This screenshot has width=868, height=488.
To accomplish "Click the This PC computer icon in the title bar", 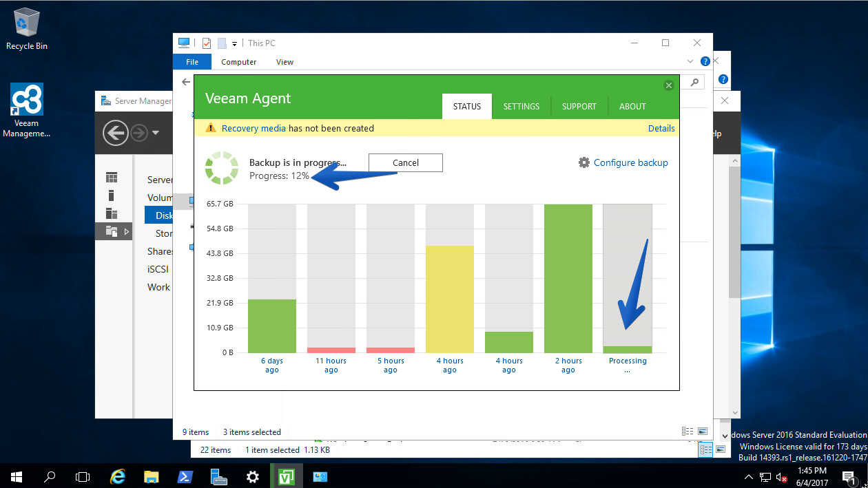I will tap(184, 43).
